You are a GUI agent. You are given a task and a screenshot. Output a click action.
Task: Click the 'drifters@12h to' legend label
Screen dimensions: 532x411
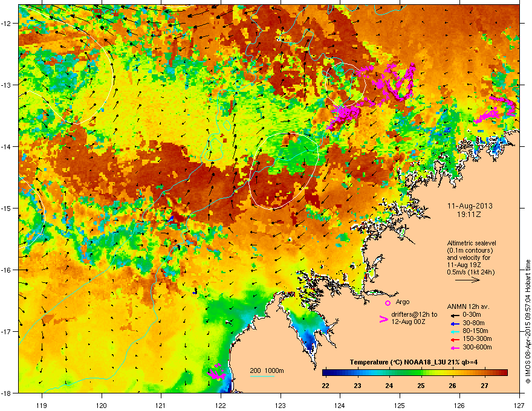coord(414,315)
